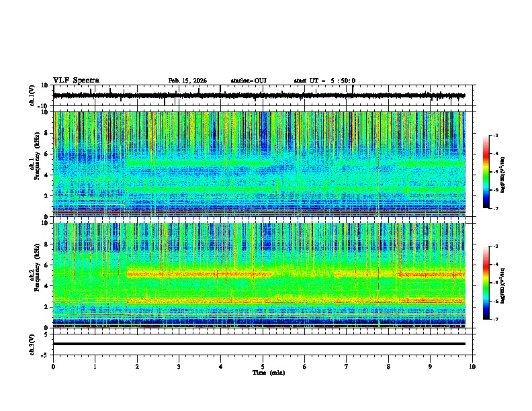Click the date text "Feb. 15, 2026"
The width and height of the screenshot is (532, 411).
pos(187,81)
